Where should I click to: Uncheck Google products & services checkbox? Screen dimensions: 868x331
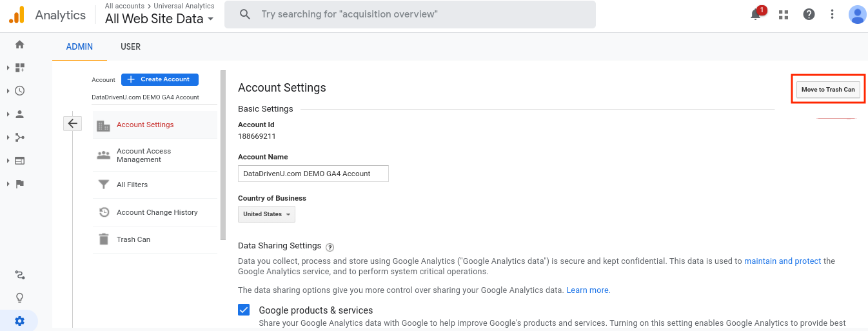coord(244,310)
